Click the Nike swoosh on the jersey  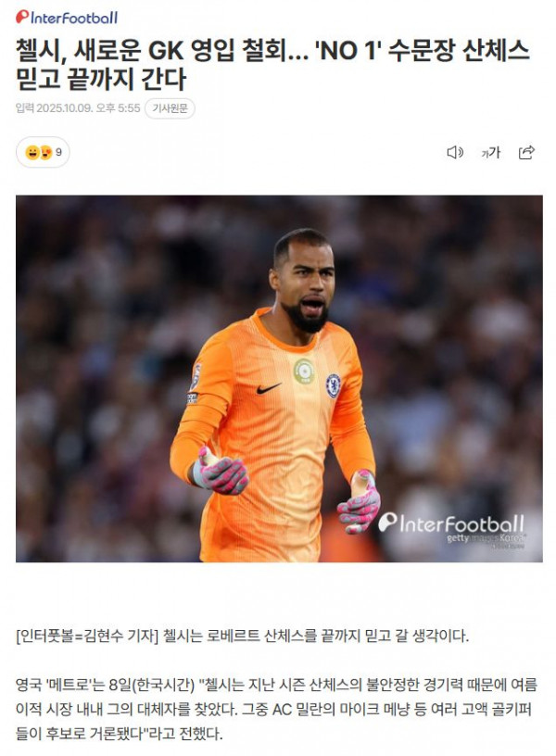click(268, 388)
